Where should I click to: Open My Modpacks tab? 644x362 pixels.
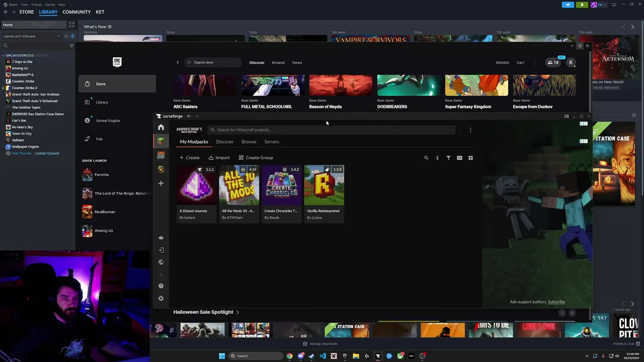[194, 142]
